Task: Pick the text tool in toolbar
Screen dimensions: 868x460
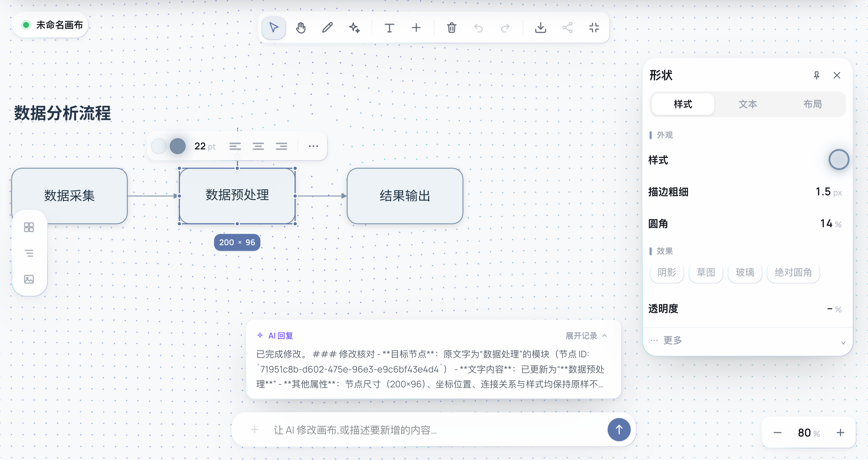Action: [x=389, y=28]
